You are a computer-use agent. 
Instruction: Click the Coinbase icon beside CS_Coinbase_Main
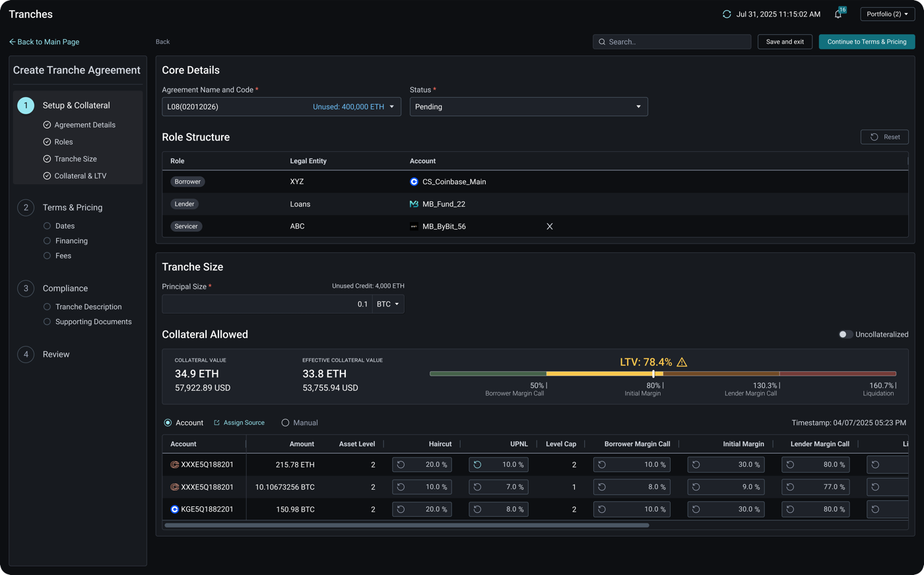(x=414, y=182)
